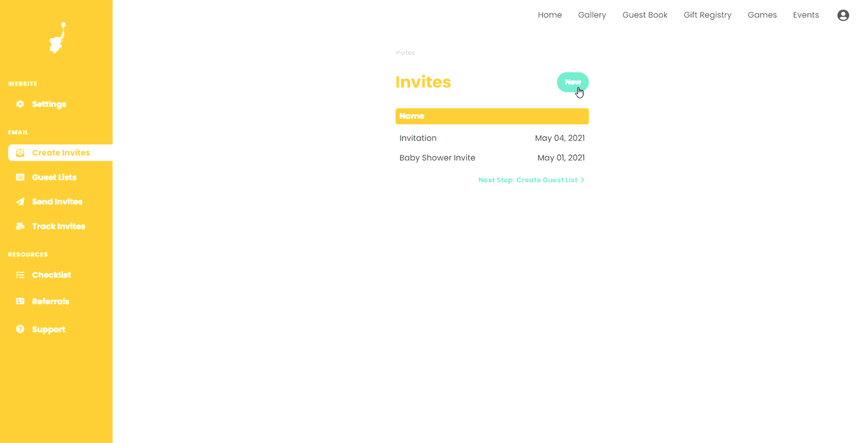Select the Guest Lists list icon
Image resolution: width=868 pixels, height=443 pixels.
click(20, 177)
